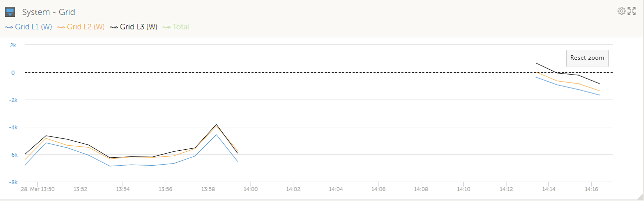Click the 2k y-axis label

pyautogui.click(x=13, y=45)
